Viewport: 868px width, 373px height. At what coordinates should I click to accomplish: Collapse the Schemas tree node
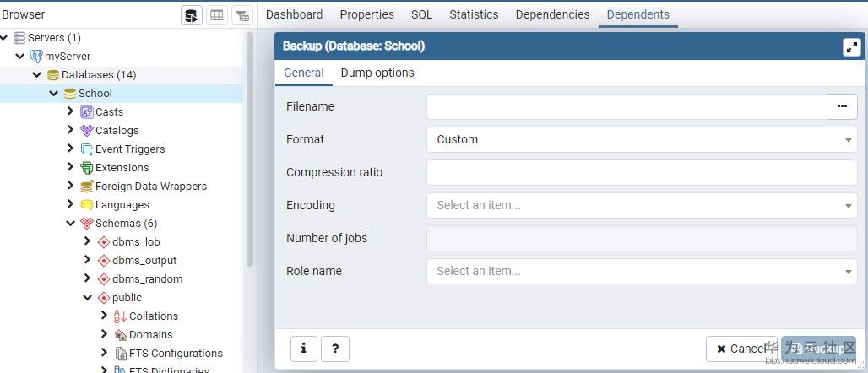pyautogui.click(x=70, y=224)
